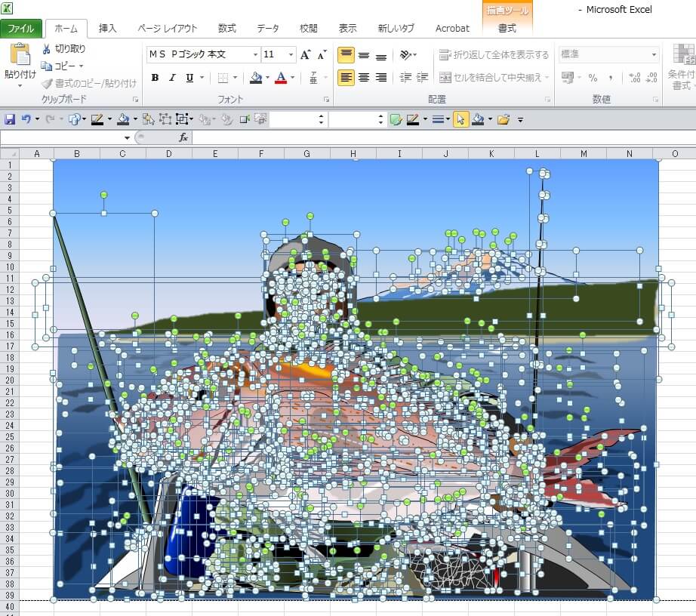Open the クリップボード group dialog launcher
This screenshot has width=696, height=616.
point(135,100)
